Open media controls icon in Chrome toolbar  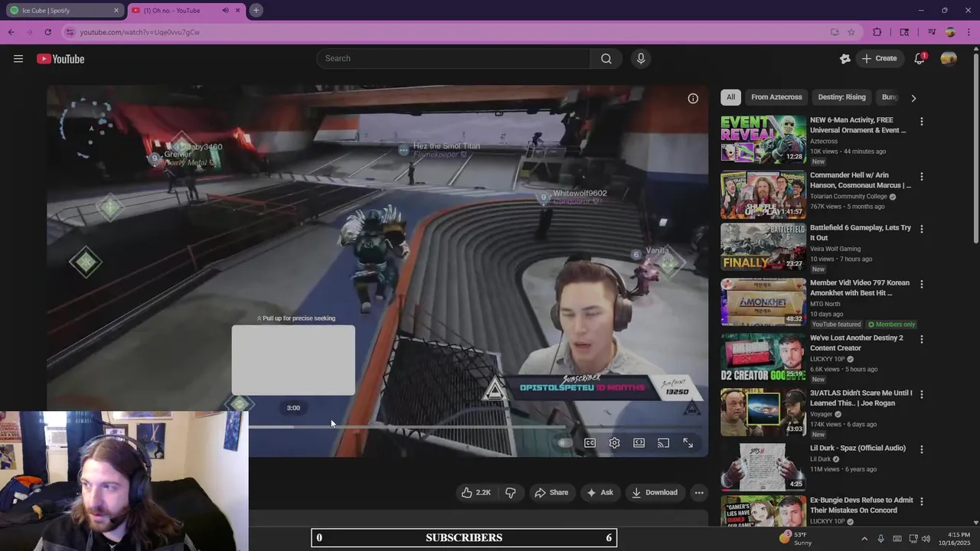pos(932,32)
